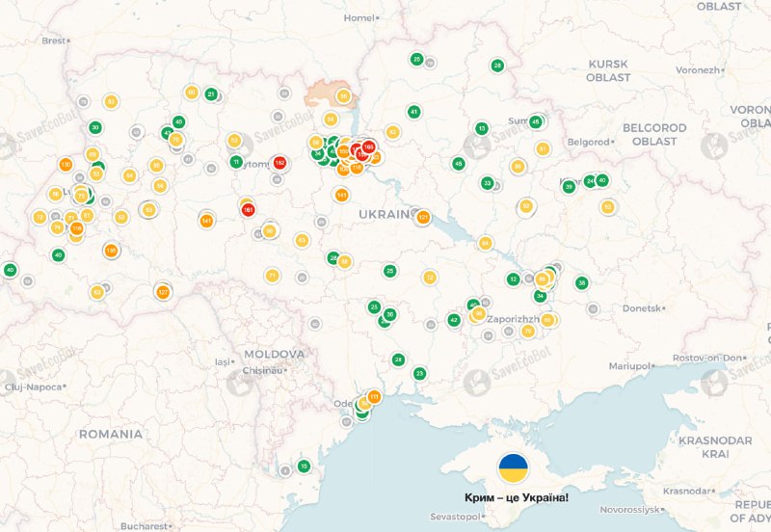
Task: Open the green 39 marker near Kharkiv
Action: click(x=569, y=187)
